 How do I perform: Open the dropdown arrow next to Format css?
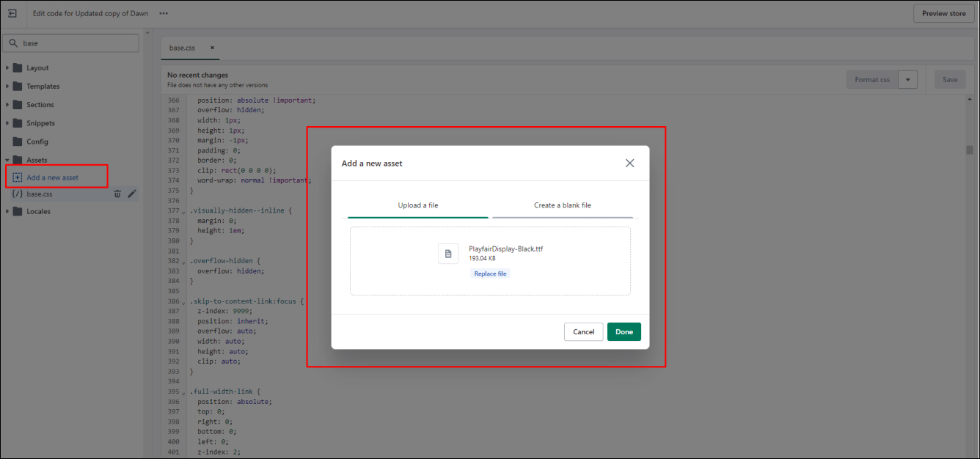click(908, 80)
